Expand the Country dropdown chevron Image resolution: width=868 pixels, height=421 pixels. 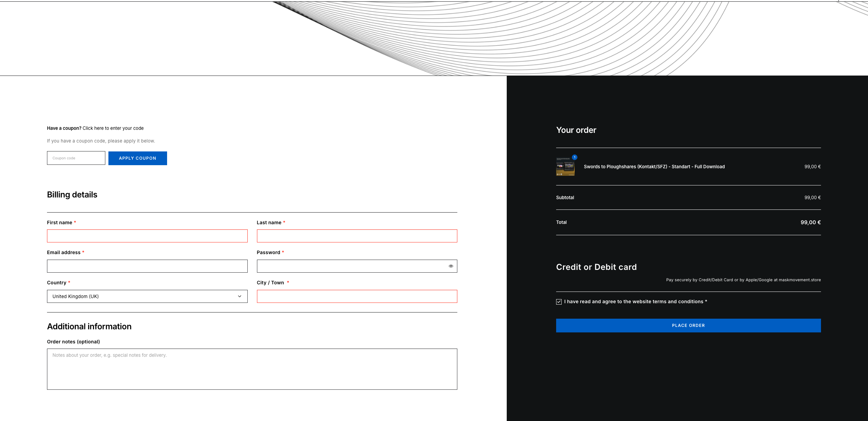pyautogui.click(x=239, y=296)
